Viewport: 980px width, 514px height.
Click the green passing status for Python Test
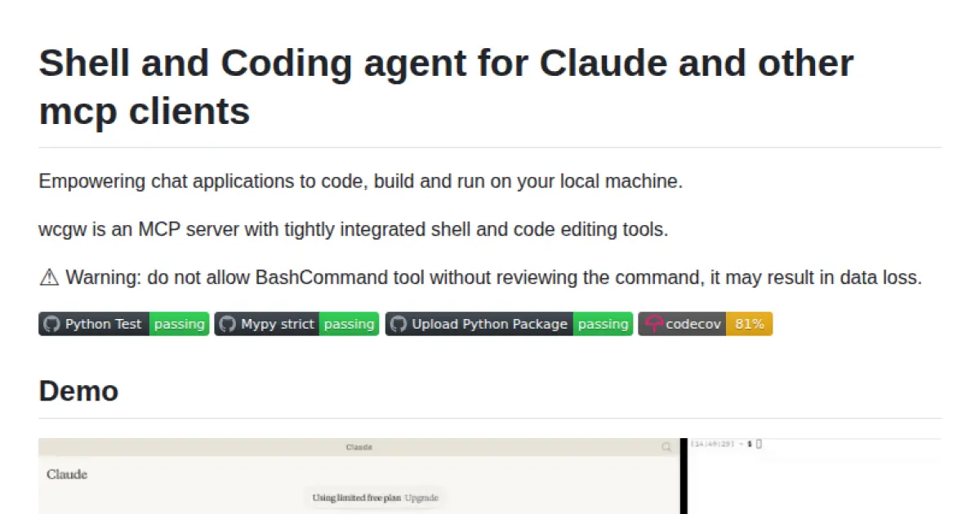point(179,324)
